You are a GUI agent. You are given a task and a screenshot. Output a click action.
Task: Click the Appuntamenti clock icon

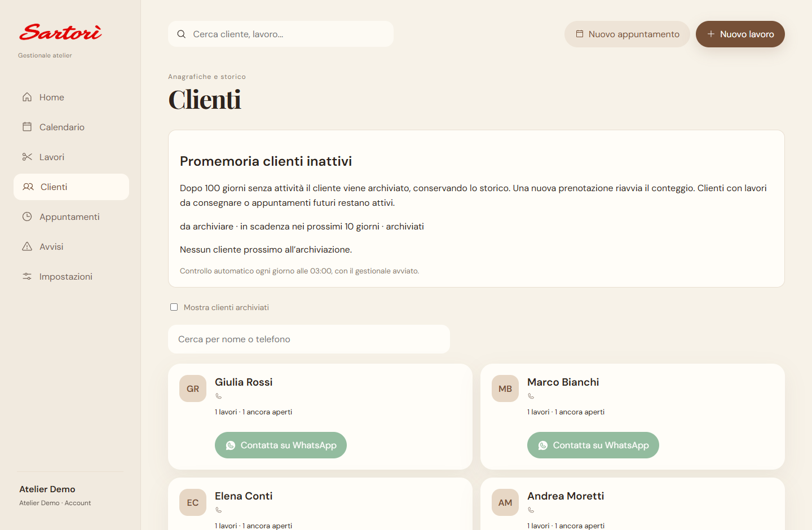pyautogui.click(x=27, y=217)
